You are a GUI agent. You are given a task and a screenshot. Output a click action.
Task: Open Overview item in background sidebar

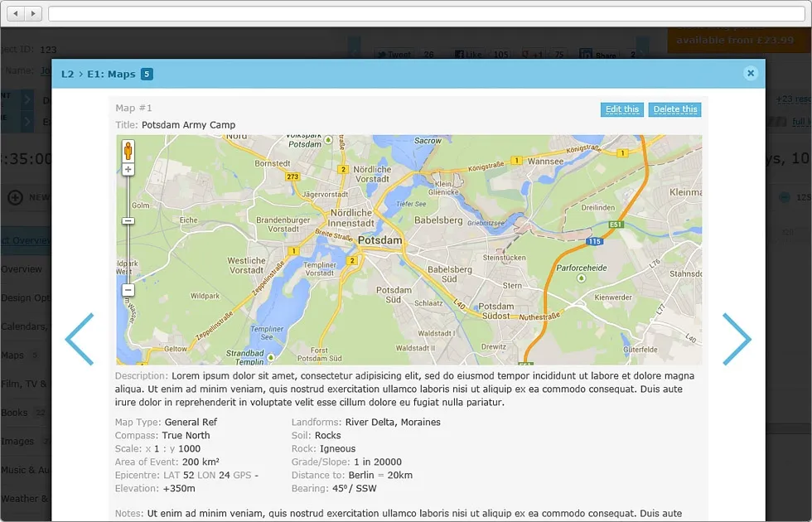tap(22, 269)
